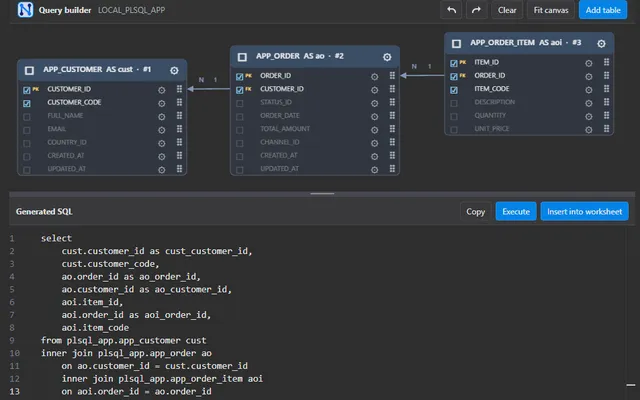Open APP_ORDER table settings gear
The height and width of the screenshot is (400, 640).
[387, 57]
